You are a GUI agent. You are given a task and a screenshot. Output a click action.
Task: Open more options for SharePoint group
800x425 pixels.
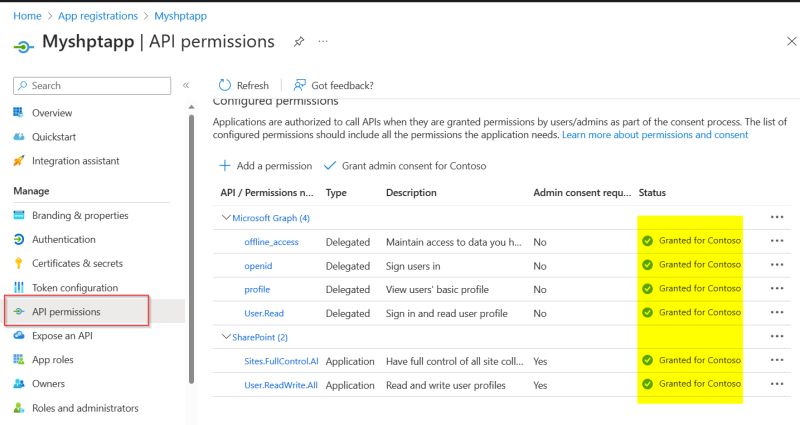[x=777, y=336]
